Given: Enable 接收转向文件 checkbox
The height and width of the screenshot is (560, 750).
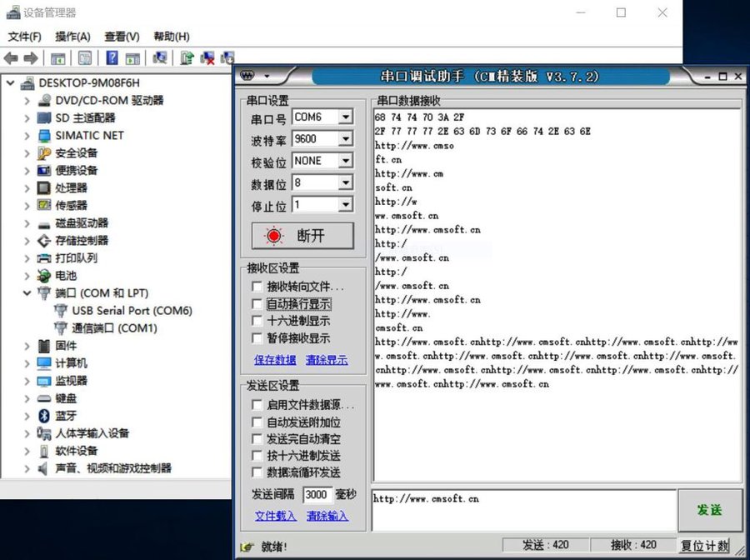Looking at the screenshot, I should click(257, 287).
